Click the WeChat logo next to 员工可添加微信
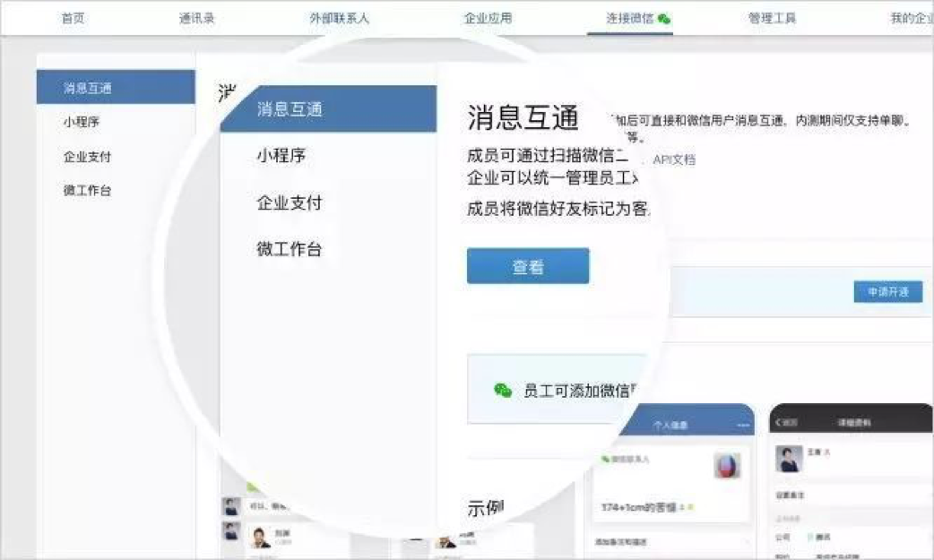This screenshot has width=934, height=560. 503,390
